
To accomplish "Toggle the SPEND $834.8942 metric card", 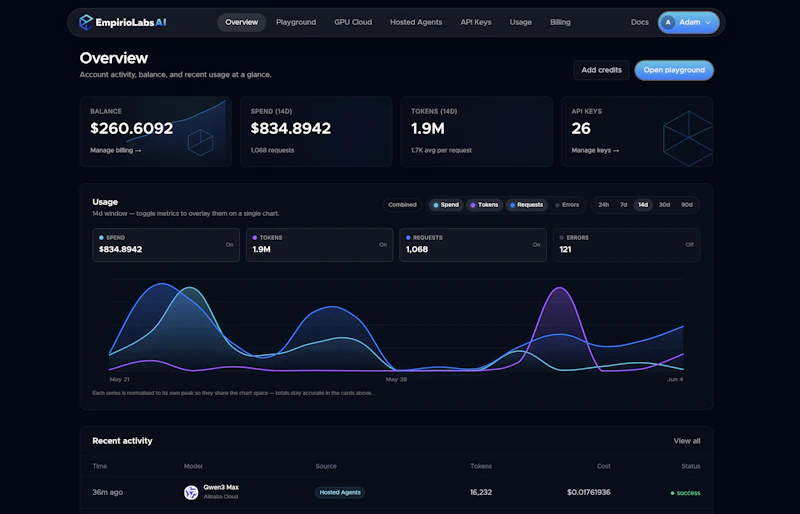I will (x=166, y=245).
